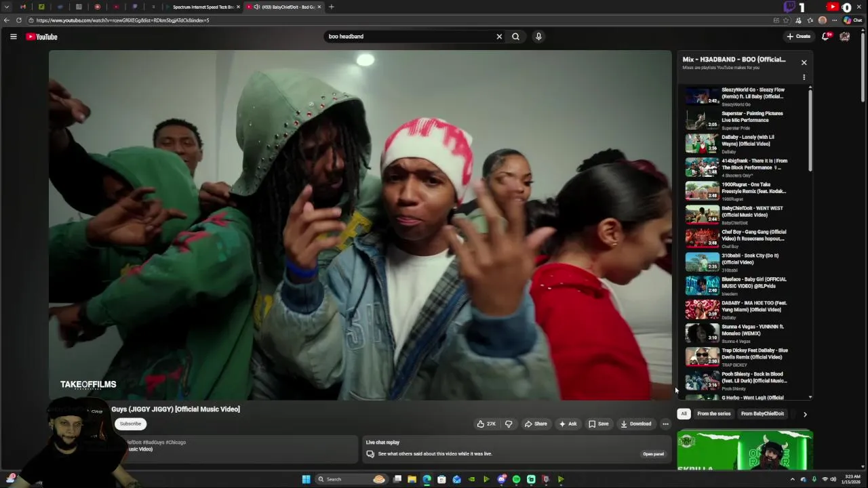
Task: Open the taskbar clock and date
Action: [x=851, y=479]
